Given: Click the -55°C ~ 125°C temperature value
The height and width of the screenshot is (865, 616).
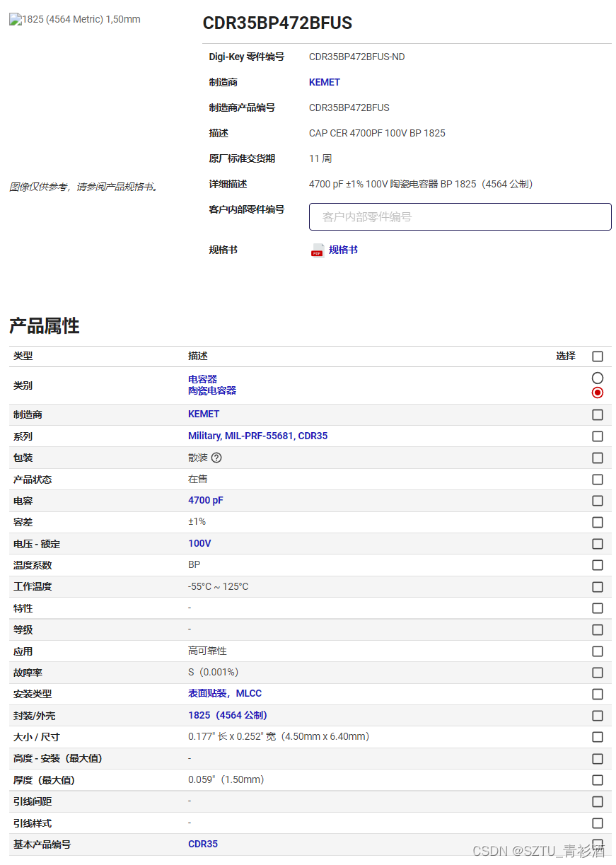Looking at the screenshot, I should point(219,587).
